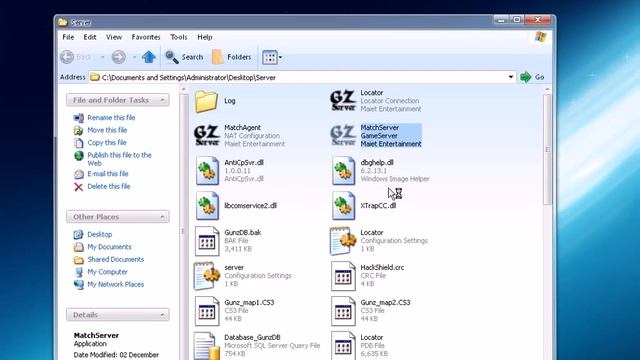Click the AntiCpSvr.dll file name text

[x=244, y=162]
